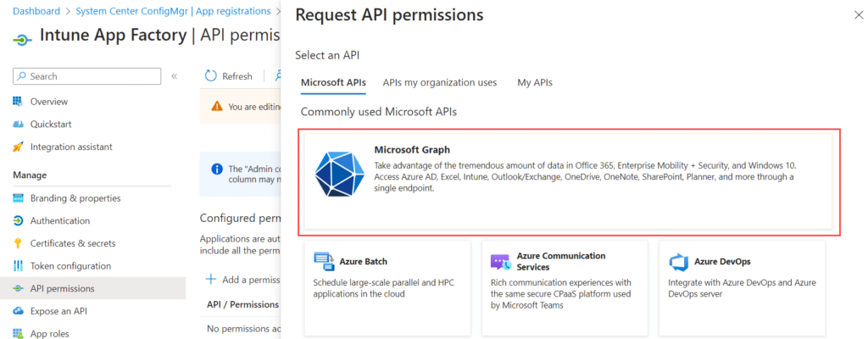
Task: Select the Azure Communication Services card title
Action: [561, 261]
